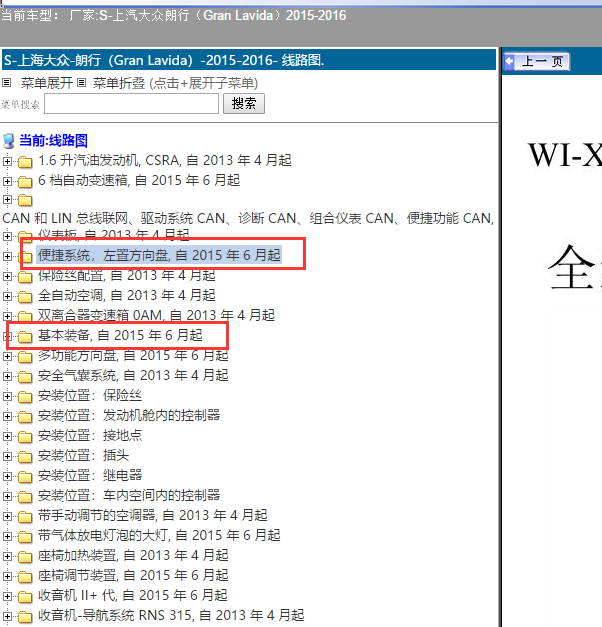Click 菜单展开 to expand all menus

[46, 83]
